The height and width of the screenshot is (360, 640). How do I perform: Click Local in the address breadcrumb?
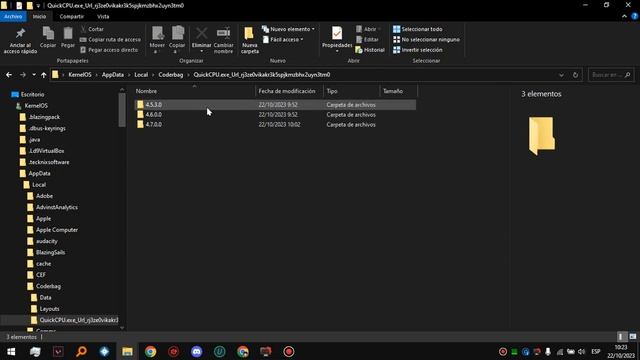(x=141, y=75)
